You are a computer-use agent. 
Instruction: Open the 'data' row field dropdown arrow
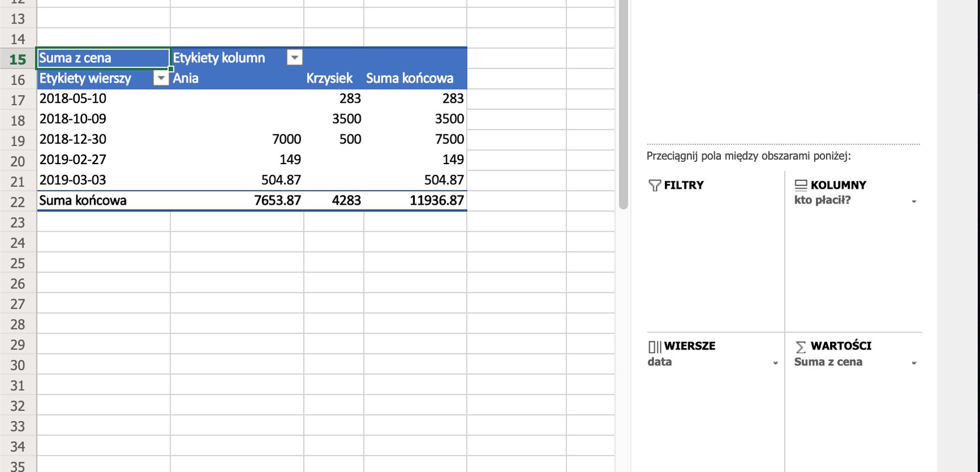[x=775, y=363]
